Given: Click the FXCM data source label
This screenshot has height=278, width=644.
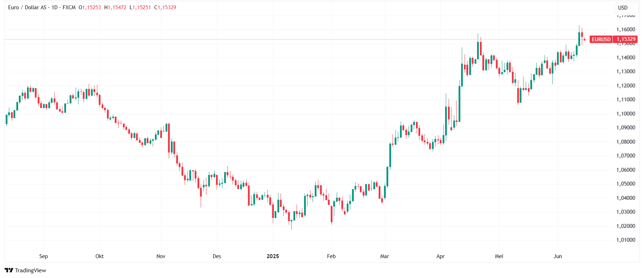Looking at the screenshot, I should pyautogui.click(x=69, y=7).
